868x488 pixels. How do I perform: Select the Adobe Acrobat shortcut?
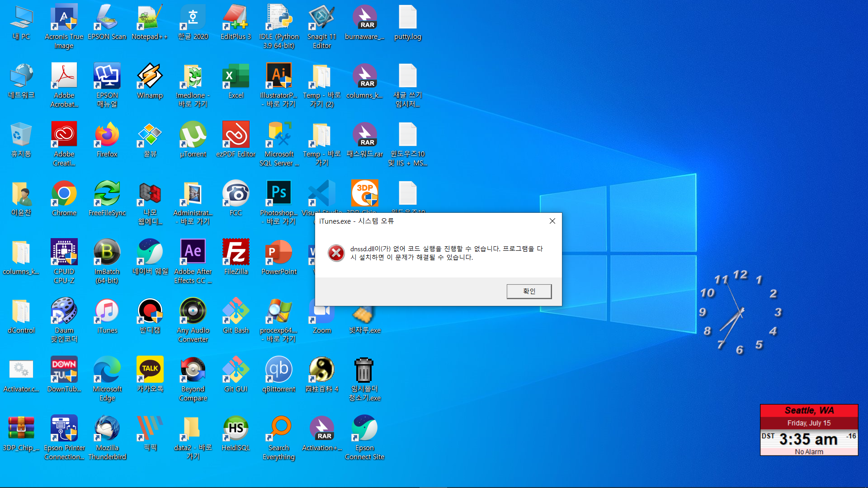pyautogui.click(x=64, y=86)
